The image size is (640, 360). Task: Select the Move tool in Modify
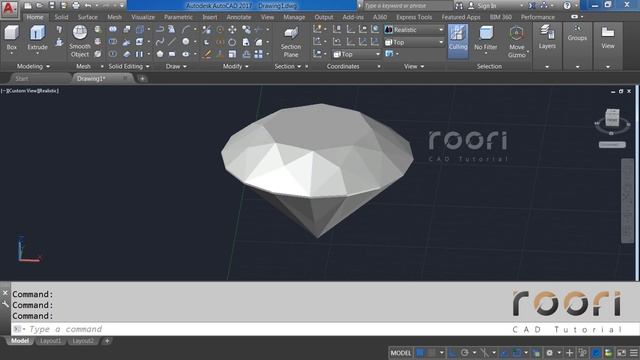232,29
